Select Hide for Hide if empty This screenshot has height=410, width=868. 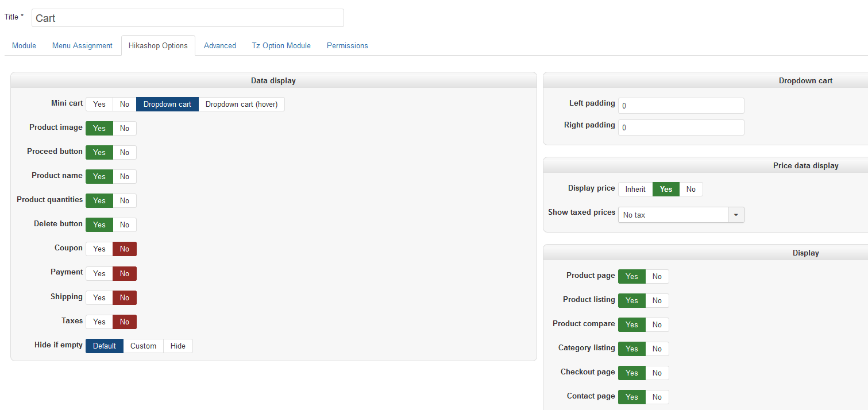(x=178, y=346)
